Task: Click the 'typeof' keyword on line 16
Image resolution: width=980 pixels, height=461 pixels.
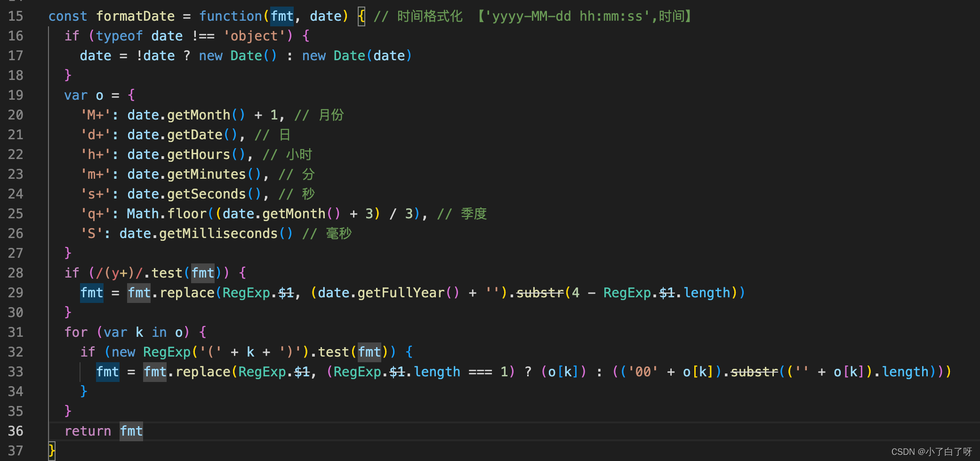Action: (x=120, y=36)
